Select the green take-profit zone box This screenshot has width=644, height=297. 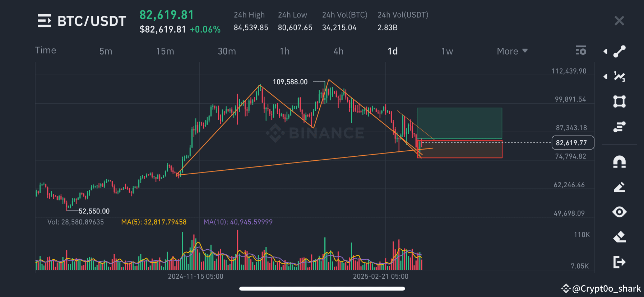pos(459,123)
